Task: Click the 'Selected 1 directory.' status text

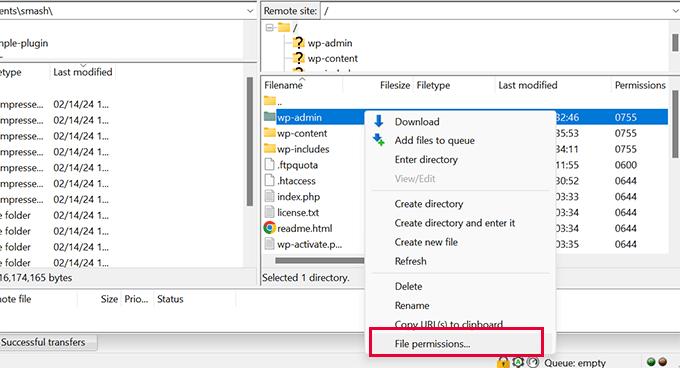Action: pyautogui.click(x=306, y=277)
